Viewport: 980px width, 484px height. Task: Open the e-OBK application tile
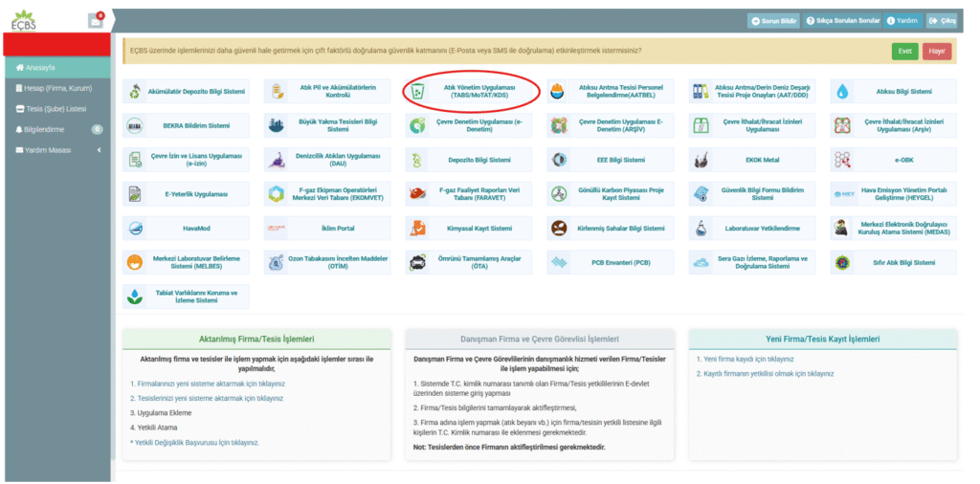click(892, 160)
